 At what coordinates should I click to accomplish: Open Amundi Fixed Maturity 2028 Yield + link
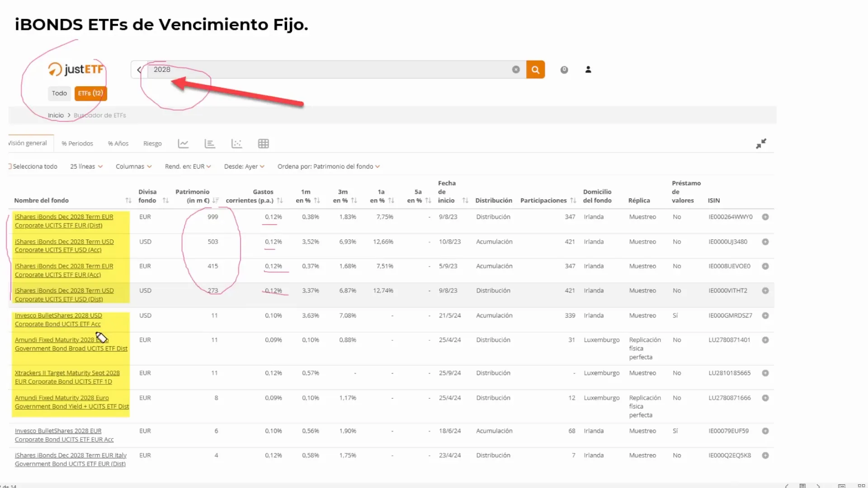tap(72, 402)
